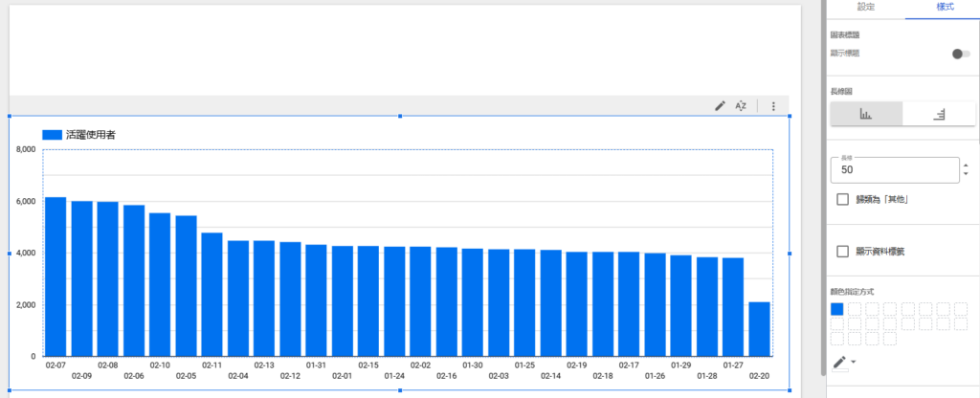Increase the bar count with the up arrow
The width and height of the screenshot is (980, 398).
tap(966, 165)
